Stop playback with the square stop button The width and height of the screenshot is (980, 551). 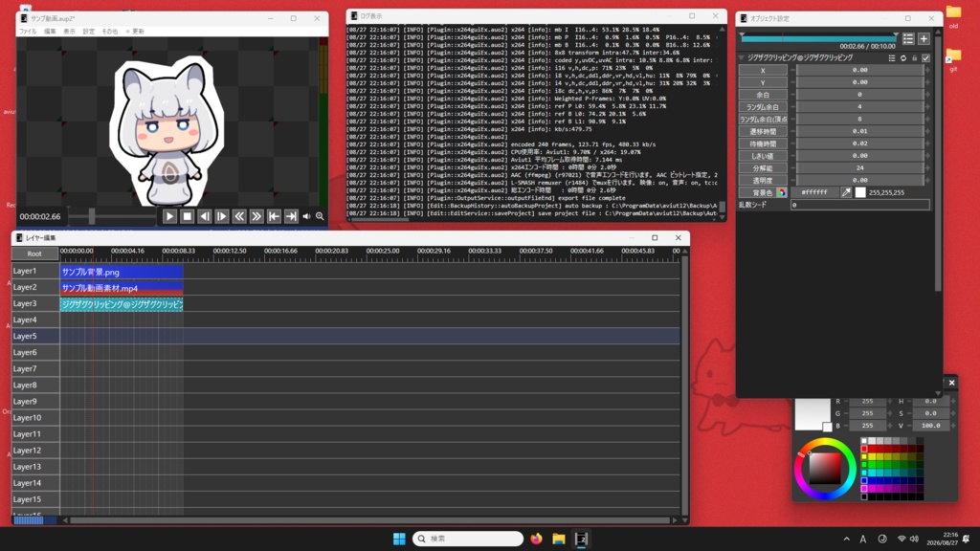[x=187, y=216]
